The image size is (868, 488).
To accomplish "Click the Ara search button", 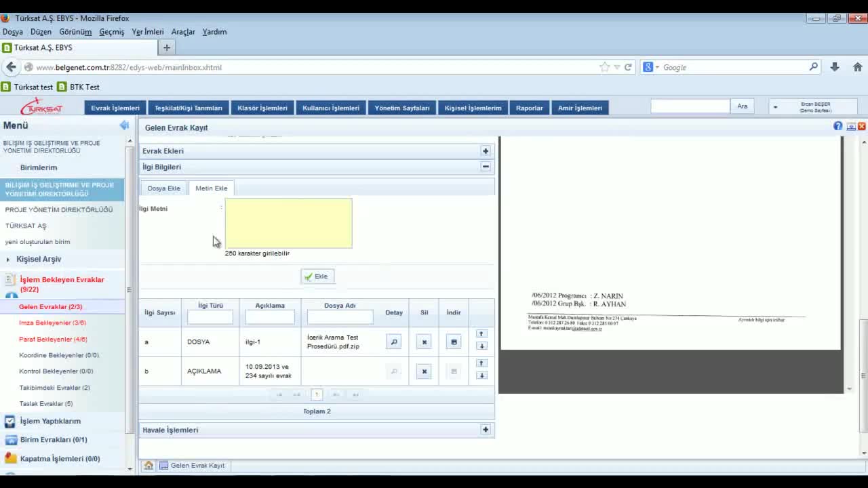I will click(742, 106).
